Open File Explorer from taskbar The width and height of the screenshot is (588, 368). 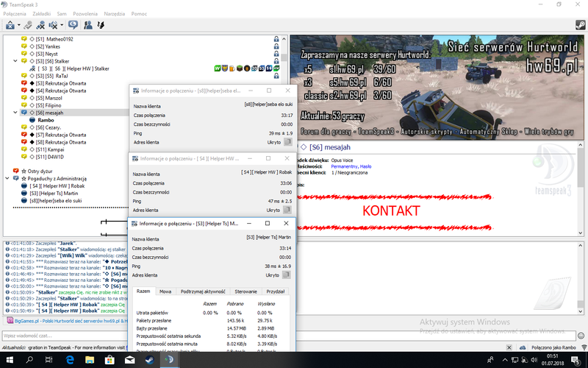point(90,360)
